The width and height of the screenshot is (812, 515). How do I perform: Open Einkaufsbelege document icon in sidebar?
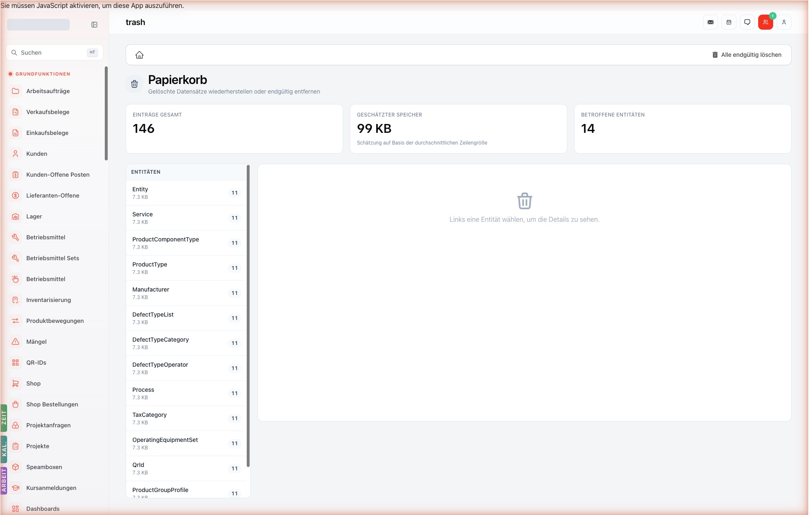coord(15,133)
